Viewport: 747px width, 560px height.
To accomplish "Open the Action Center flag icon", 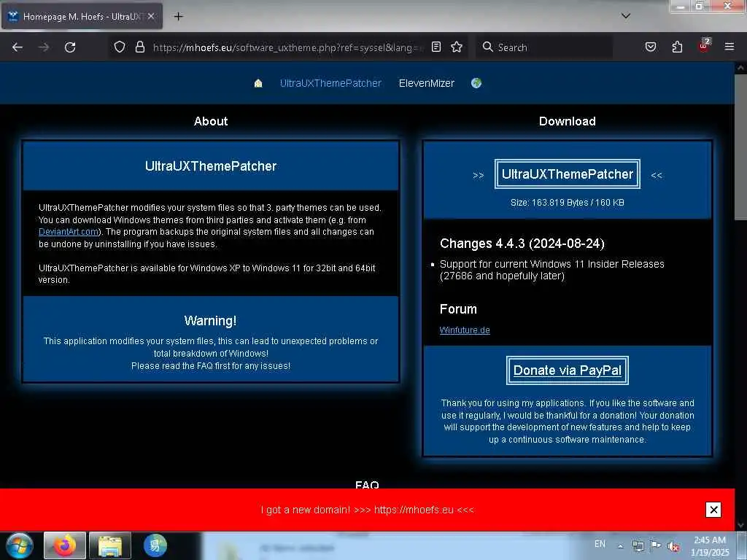I will [656, 545].
